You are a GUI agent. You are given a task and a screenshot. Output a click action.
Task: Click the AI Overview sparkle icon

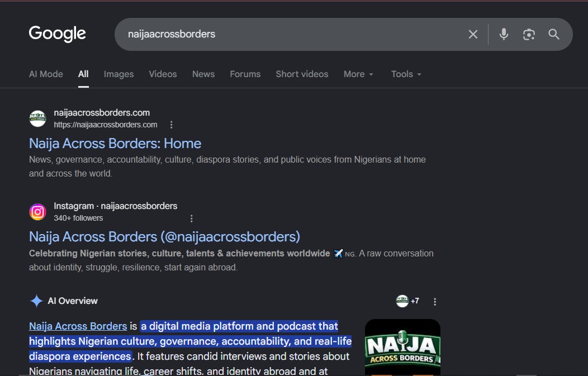pyautogui.click(x=36, y=301)
